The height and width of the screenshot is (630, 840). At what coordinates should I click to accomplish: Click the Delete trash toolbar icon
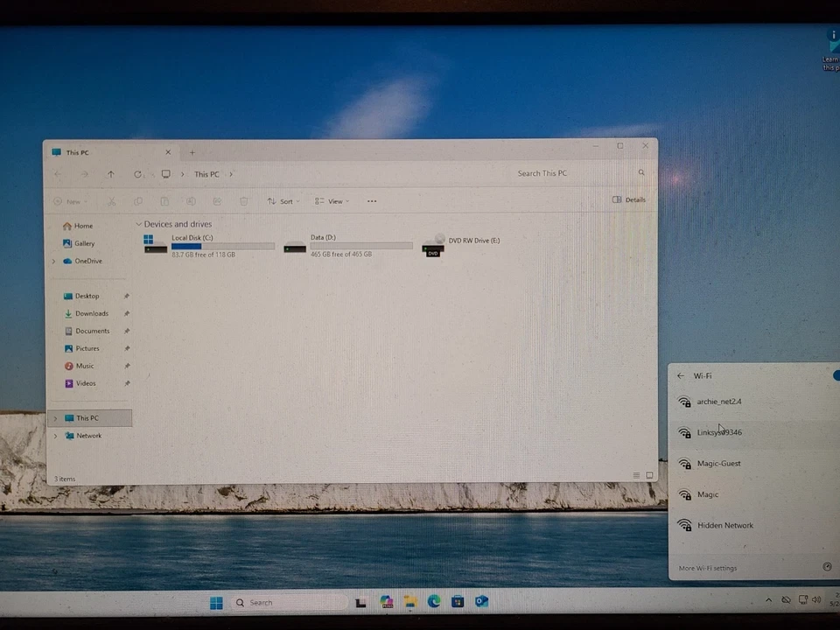tap(244, 201)
